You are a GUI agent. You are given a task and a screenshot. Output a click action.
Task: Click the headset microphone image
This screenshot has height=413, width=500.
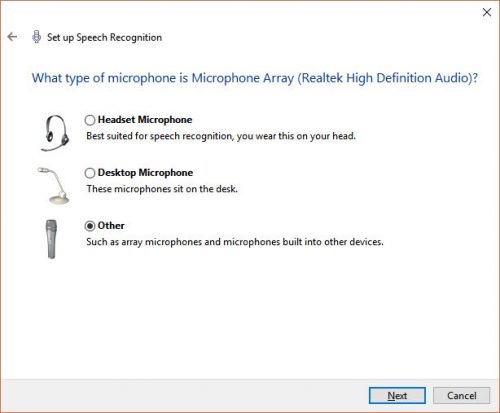coord(55,133)
